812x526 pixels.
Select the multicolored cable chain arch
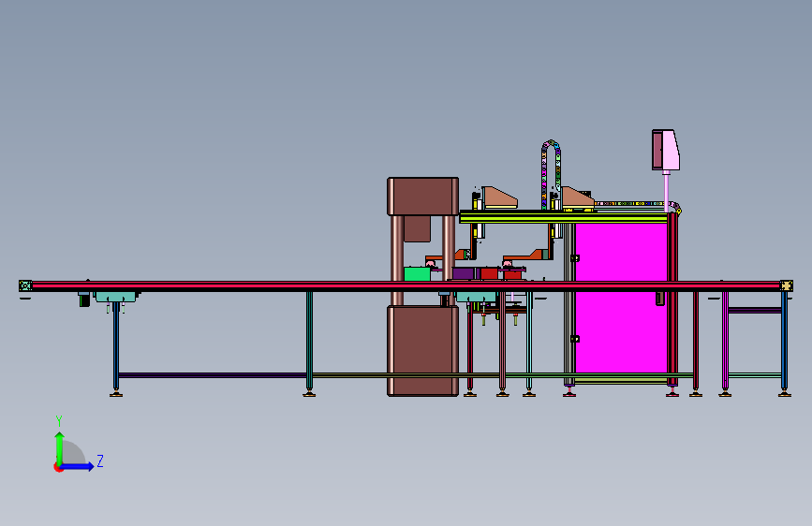551,173
